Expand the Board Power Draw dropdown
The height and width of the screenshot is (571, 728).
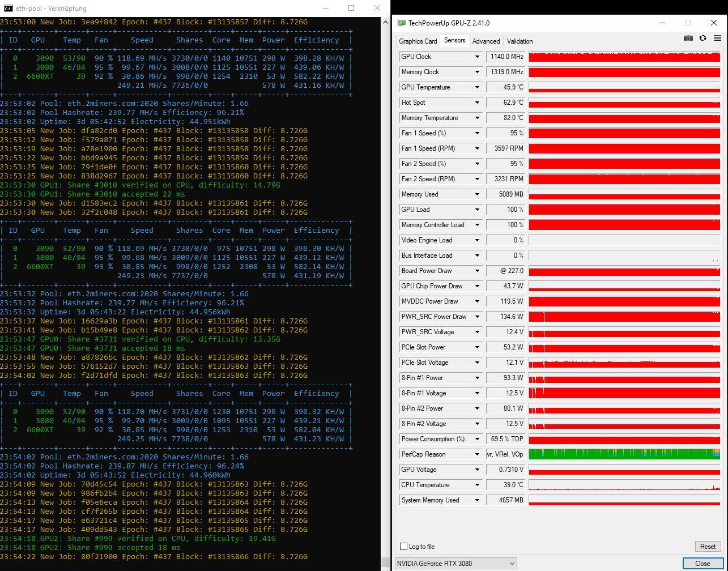(x=477, y=271)
